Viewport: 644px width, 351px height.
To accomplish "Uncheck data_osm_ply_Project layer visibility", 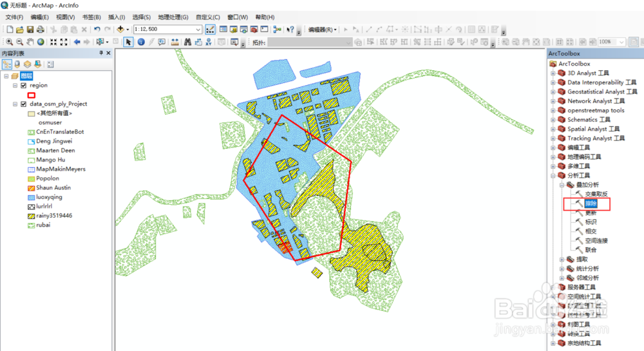I will tap(23, 104).
